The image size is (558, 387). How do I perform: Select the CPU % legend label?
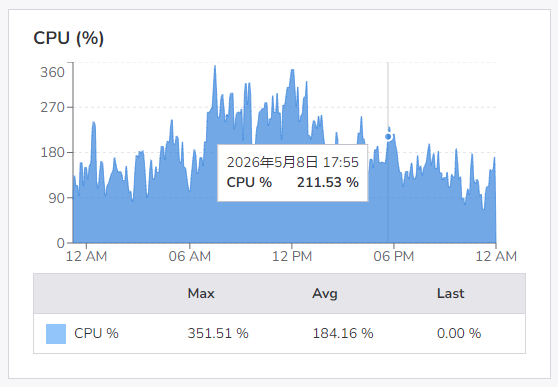(96, 334)
